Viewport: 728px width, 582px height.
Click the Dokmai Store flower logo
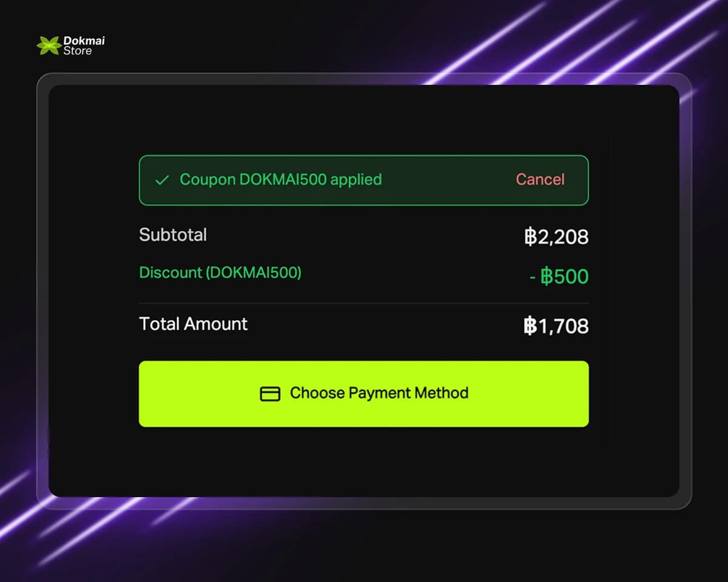click(x=48, y=45)
